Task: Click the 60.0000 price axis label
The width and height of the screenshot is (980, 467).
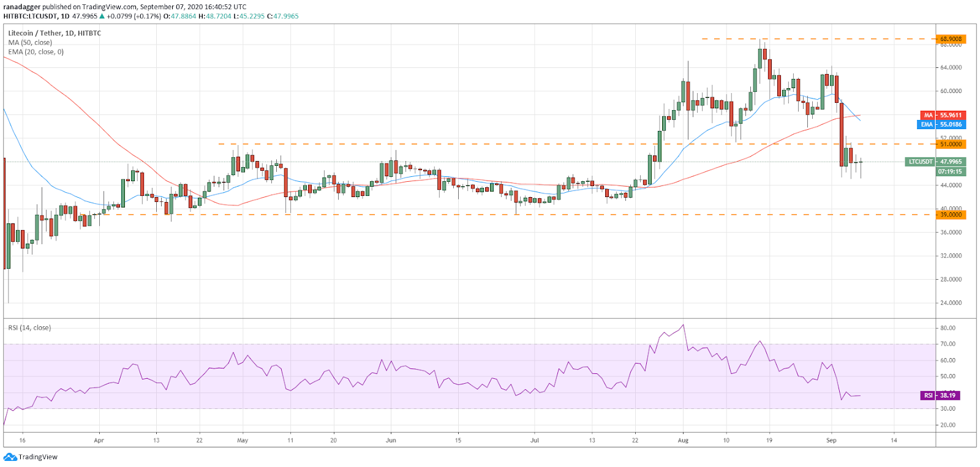Action: point(951,91)
